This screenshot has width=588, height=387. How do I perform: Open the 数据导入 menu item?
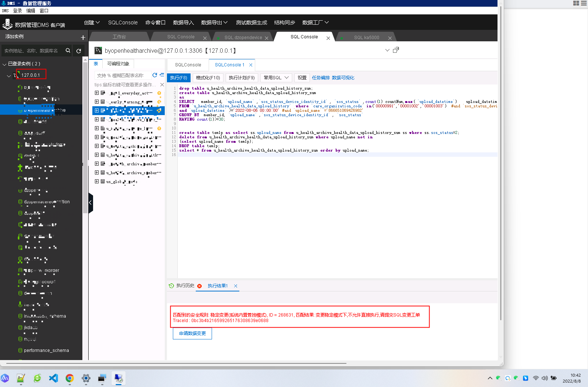(x=184, y=23)
